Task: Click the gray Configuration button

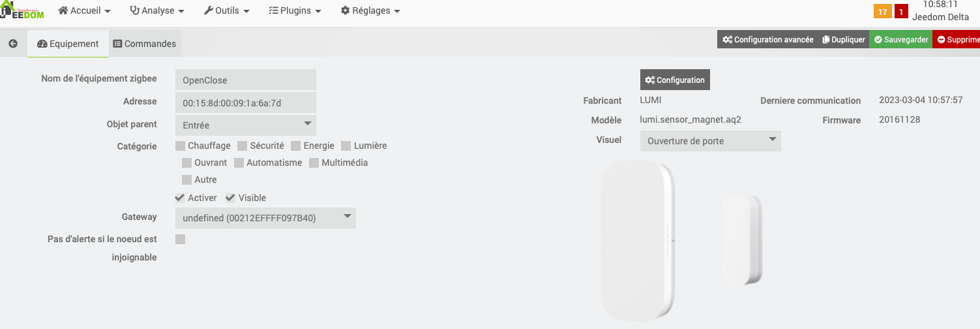Action: (675, 80)
